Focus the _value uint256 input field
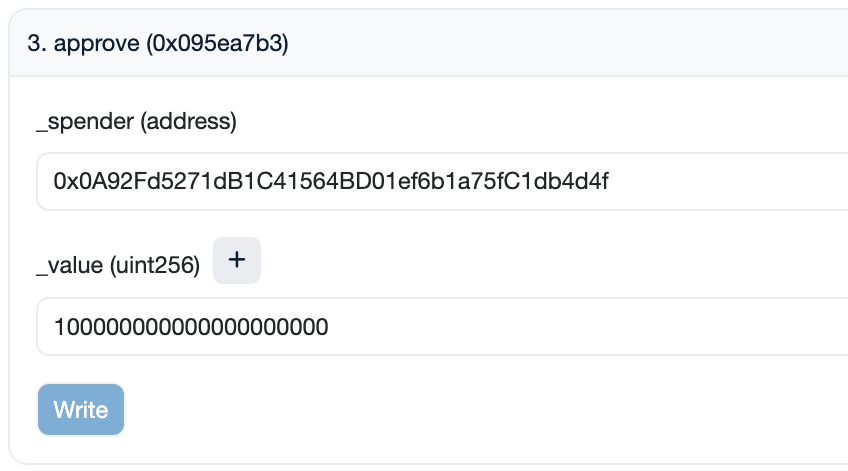 [x=440, y=326]
